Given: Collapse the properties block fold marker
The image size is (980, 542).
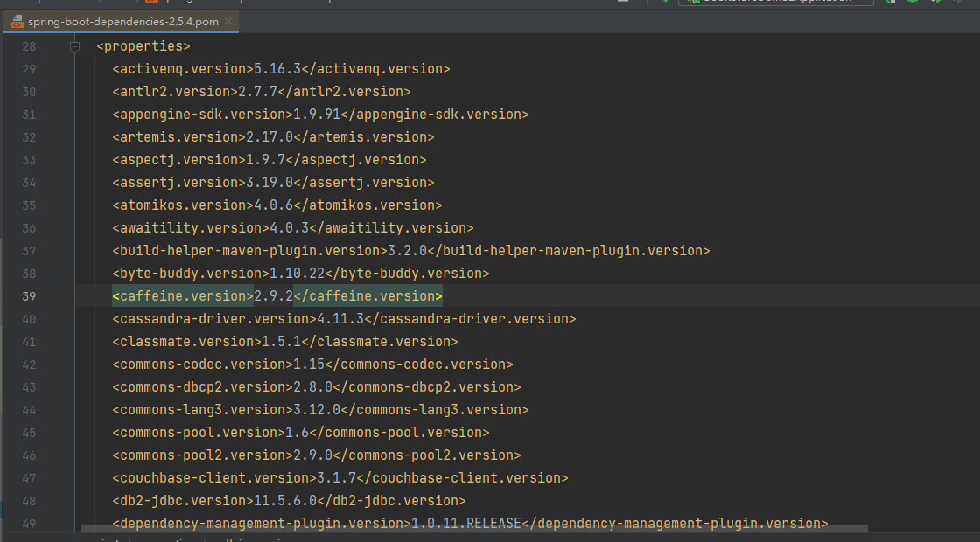Looking at the screenshot, I should (x=74, y=46).
